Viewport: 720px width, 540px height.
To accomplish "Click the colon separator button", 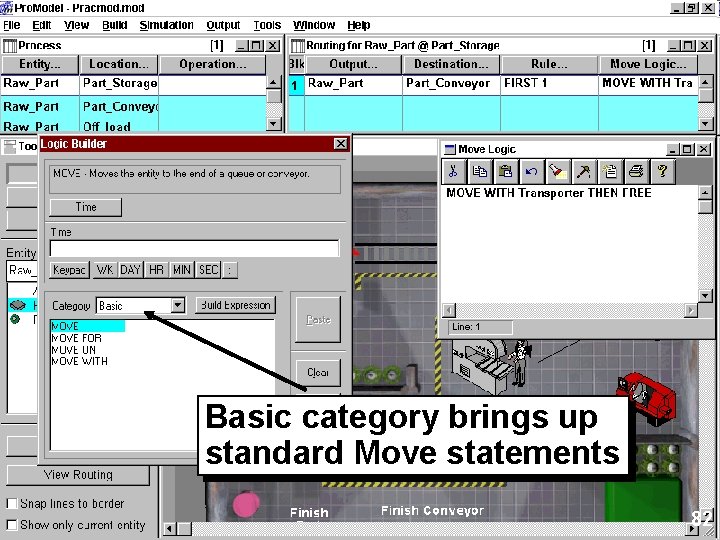I will pos(230,270).
